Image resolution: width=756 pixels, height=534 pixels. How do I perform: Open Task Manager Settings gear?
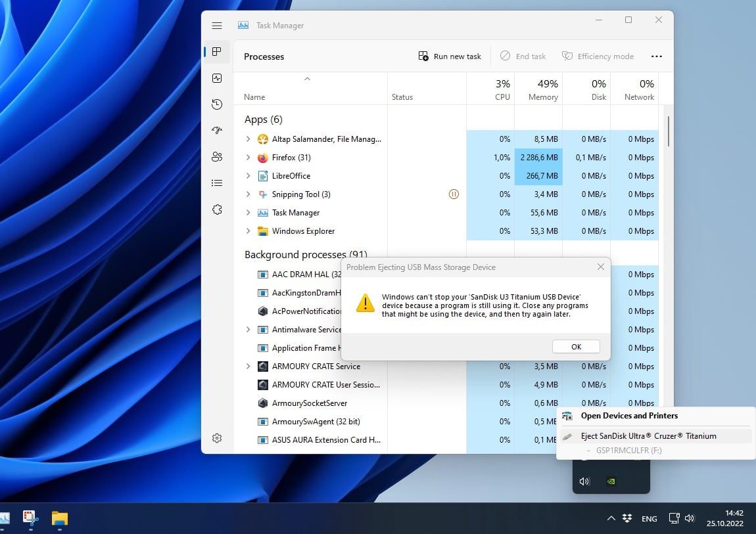pos(217,438)
